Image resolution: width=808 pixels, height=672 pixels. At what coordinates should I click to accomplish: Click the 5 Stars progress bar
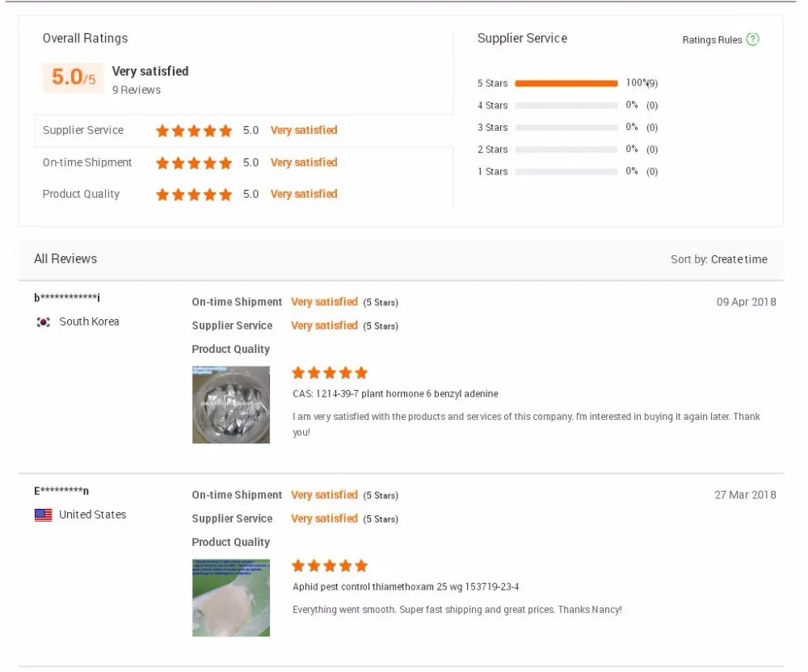566,83
